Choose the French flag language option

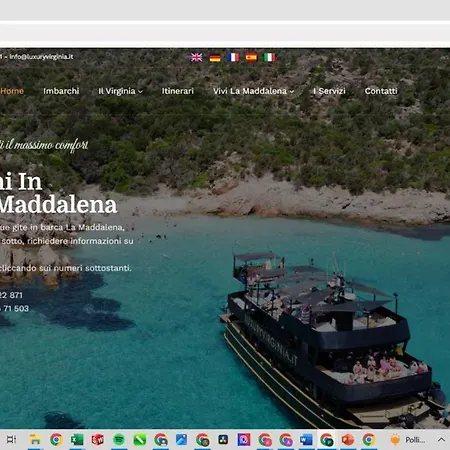(x=233, y=58)
